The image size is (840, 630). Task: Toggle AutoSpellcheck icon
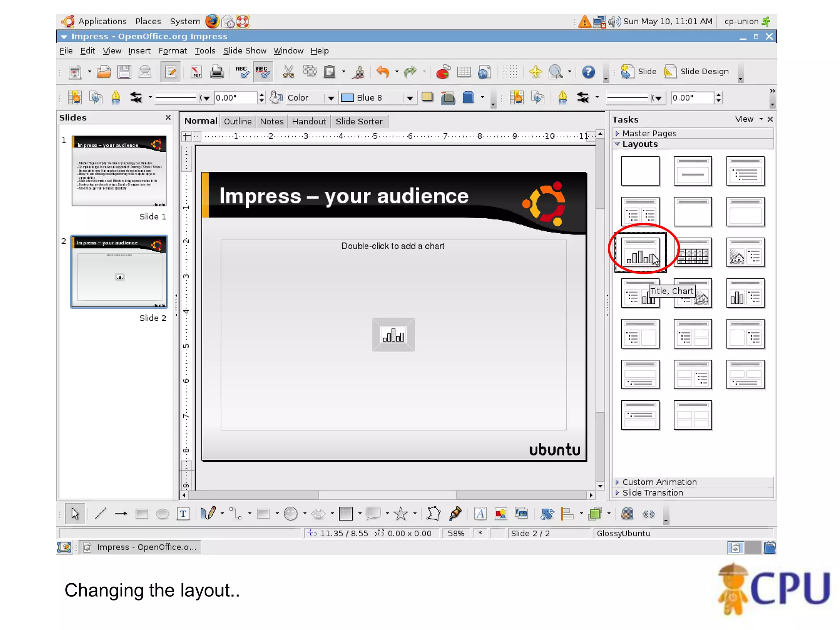(262, 72)
